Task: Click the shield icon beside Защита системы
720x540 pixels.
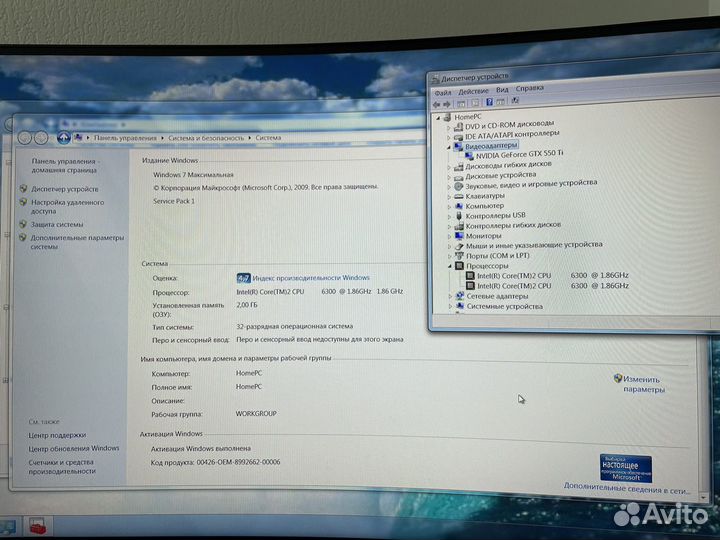Action: click(x=23, y=224)
